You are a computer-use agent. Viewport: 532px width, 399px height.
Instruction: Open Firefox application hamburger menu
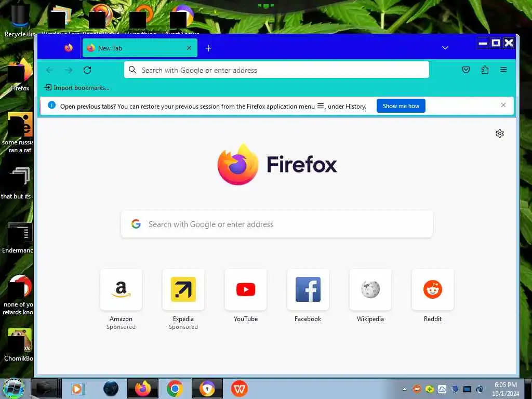[x=503, y=70]
